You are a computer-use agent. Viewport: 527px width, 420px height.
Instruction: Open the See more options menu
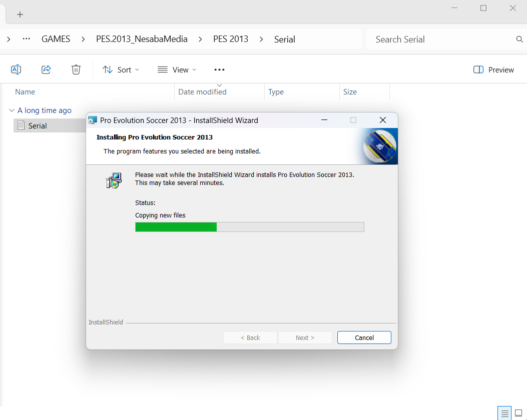click(219, 70)
